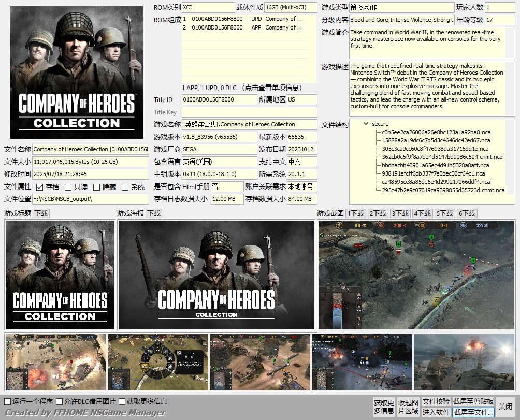Select 15888a2a19dc6c7d5d3c4646dc42ed67.nca file

[x=436, y=140]
